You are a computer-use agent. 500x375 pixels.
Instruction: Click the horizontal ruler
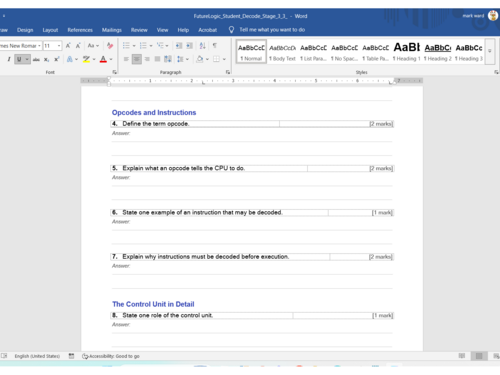tap(252, 81)
